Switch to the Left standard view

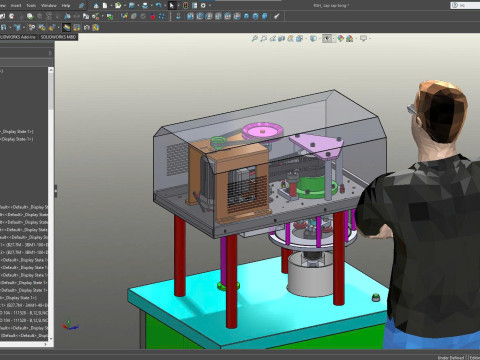209,16
